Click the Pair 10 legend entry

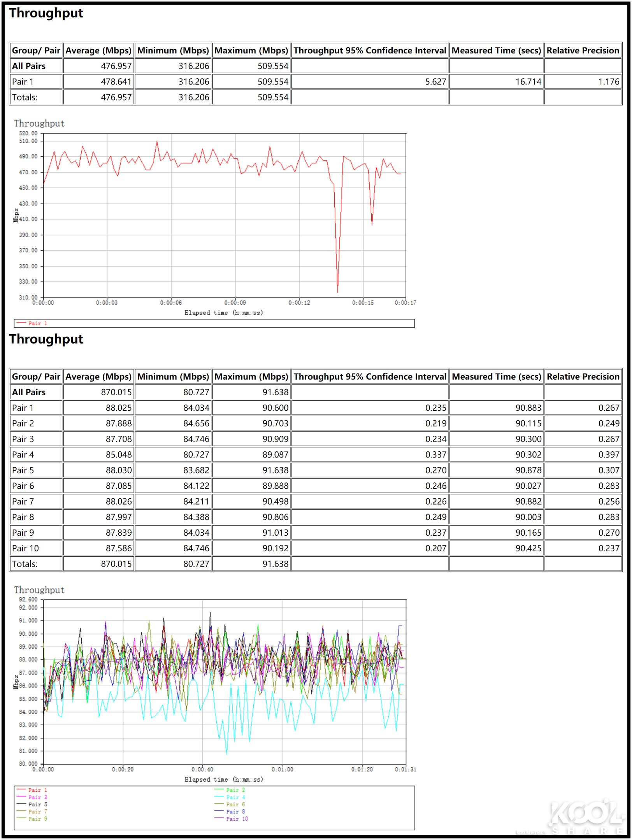pyautogui.click(x=231, y=819)
